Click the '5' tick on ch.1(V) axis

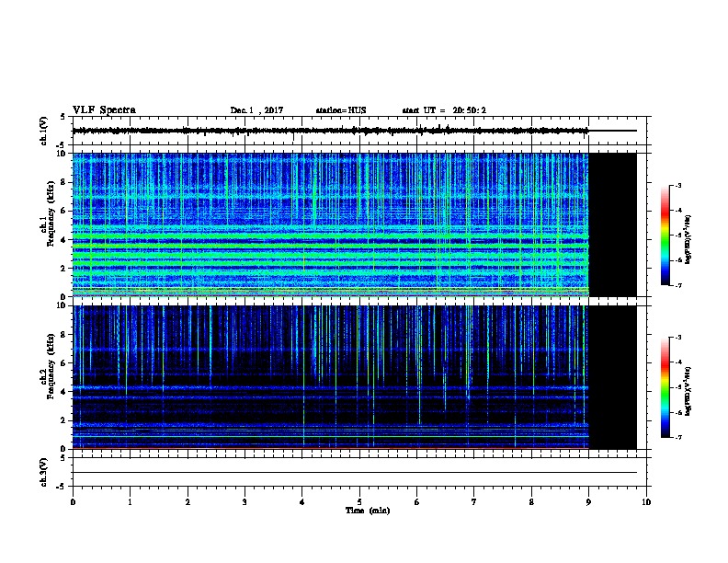coord(63,117)
